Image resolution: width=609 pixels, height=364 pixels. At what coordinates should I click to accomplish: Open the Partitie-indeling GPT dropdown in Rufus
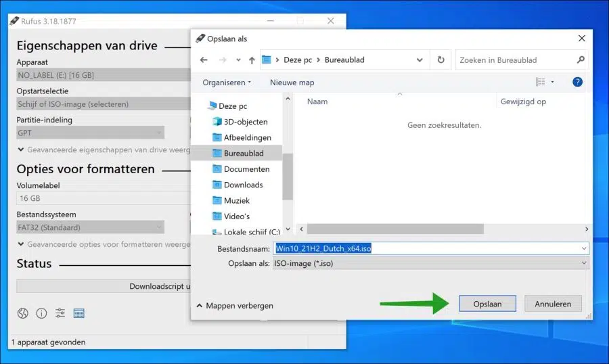click(x=90, y=133)
